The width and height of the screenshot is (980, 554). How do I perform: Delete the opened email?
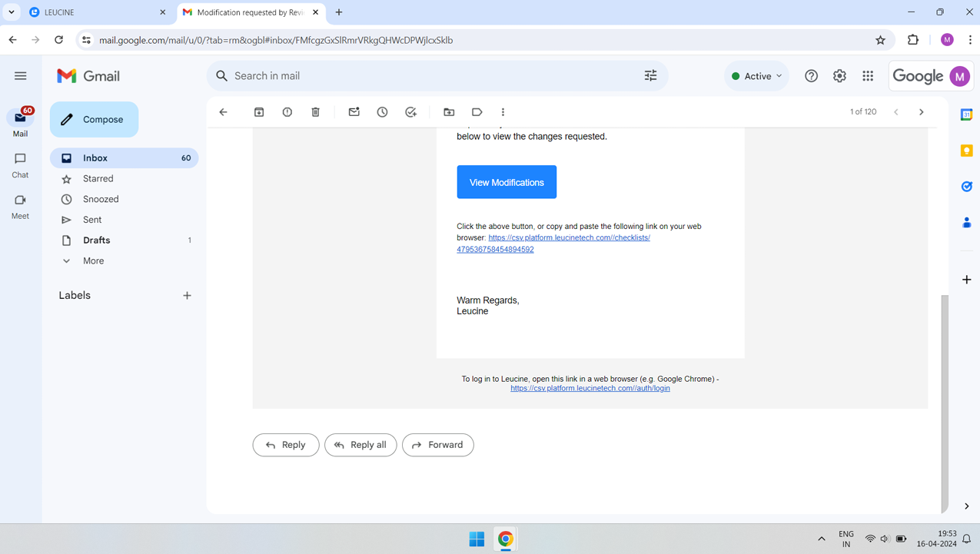click(x=315, y=111)
